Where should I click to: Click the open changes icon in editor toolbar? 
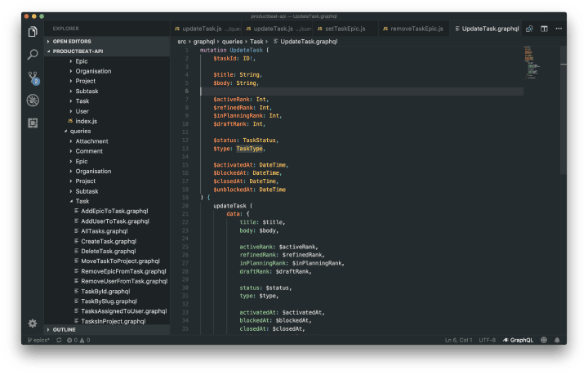(x=529, y=29)
